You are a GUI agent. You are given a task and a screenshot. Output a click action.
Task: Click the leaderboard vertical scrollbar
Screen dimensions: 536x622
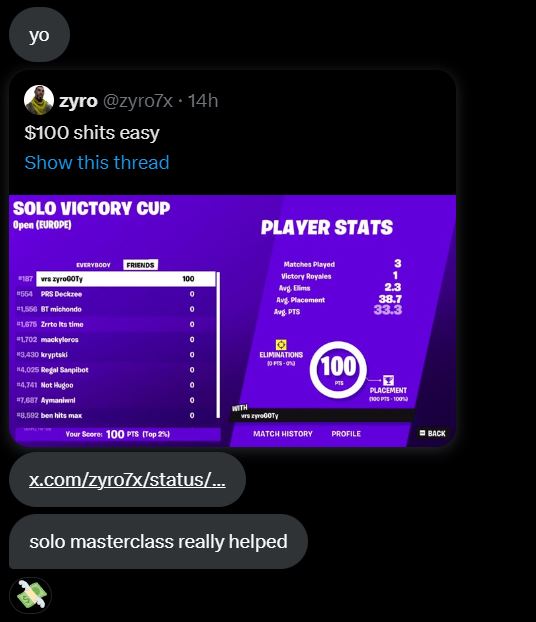point(218,345)
